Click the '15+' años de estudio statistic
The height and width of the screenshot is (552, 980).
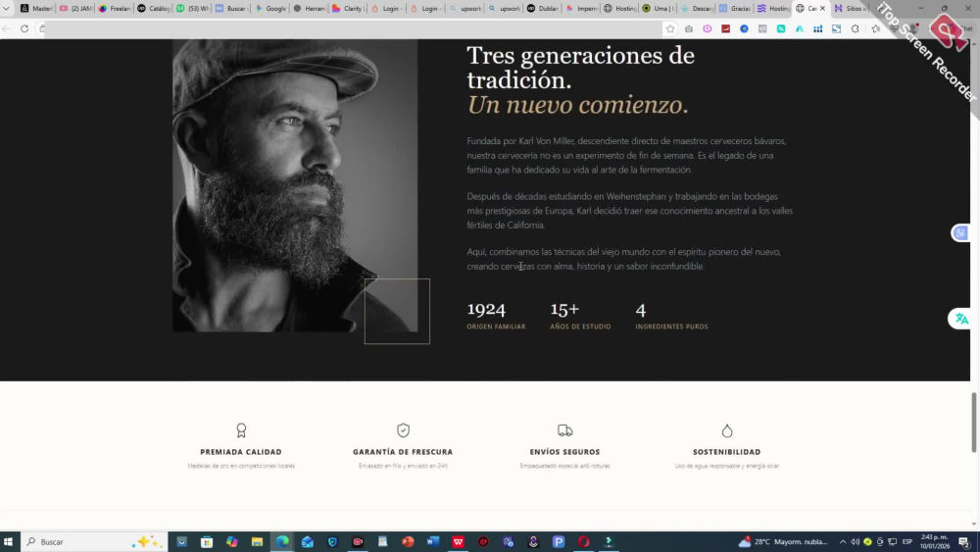[x=580, y=316]
